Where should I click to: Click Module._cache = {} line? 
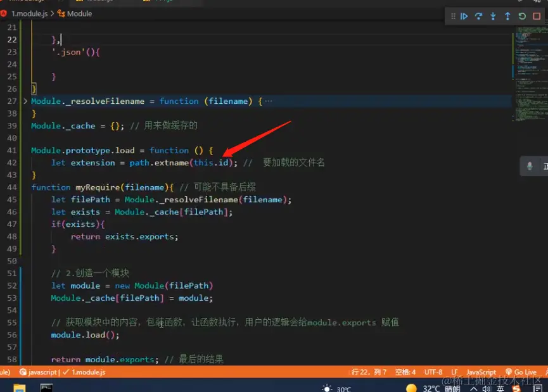(x=77, y=126)
